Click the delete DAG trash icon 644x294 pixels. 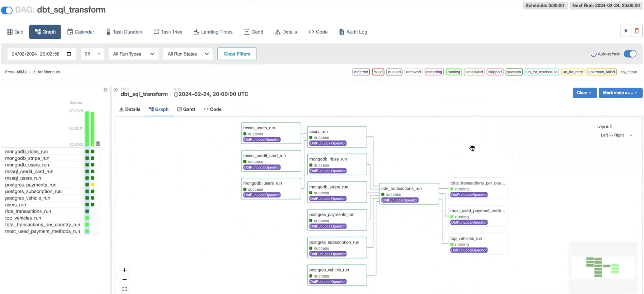click(637, 31)
